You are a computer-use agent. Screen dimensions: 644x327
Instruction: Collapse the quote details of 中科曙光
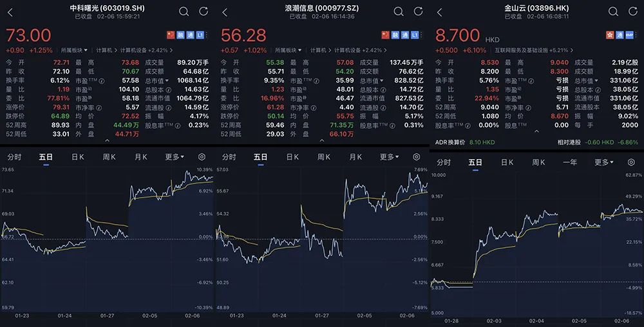coord(107,140)
